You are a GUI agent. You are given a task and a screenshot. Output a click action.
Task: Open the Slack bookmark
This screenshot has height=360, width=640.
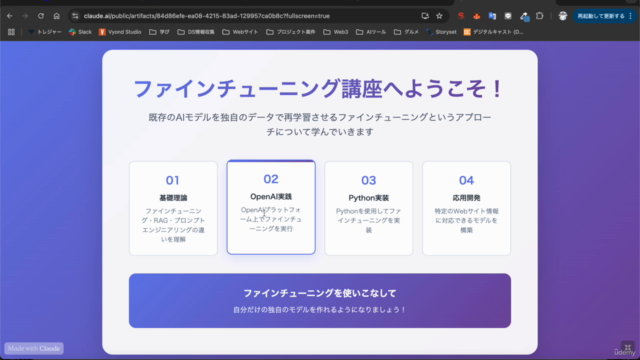80,32
